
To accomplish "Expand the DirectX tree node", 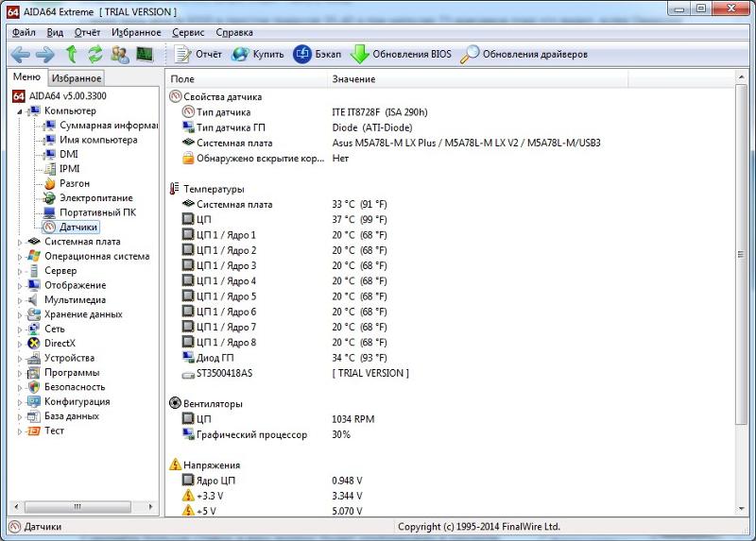I will [x=20, y=344].
